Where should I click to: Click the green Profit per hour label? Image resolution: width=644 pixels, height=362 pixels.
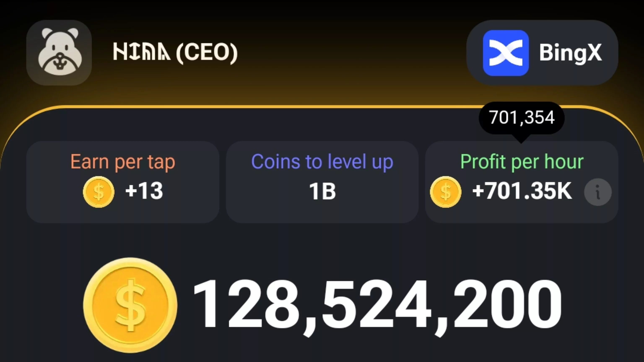click(x=522, y=162)
